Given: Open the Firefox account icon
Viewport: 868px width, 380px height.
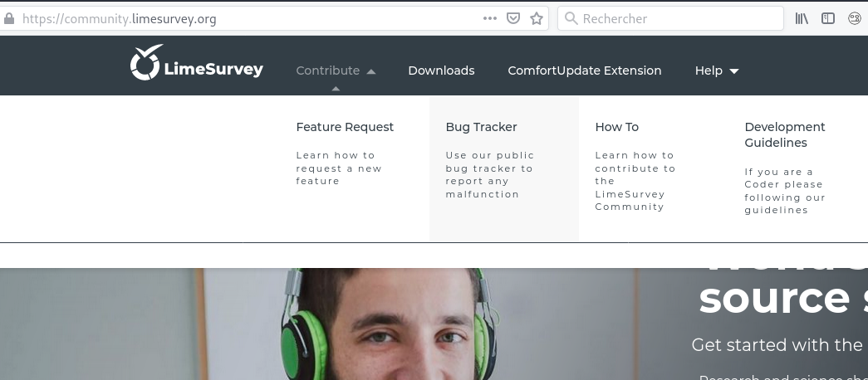Looking at the screenshot, I should coord(855,18).
